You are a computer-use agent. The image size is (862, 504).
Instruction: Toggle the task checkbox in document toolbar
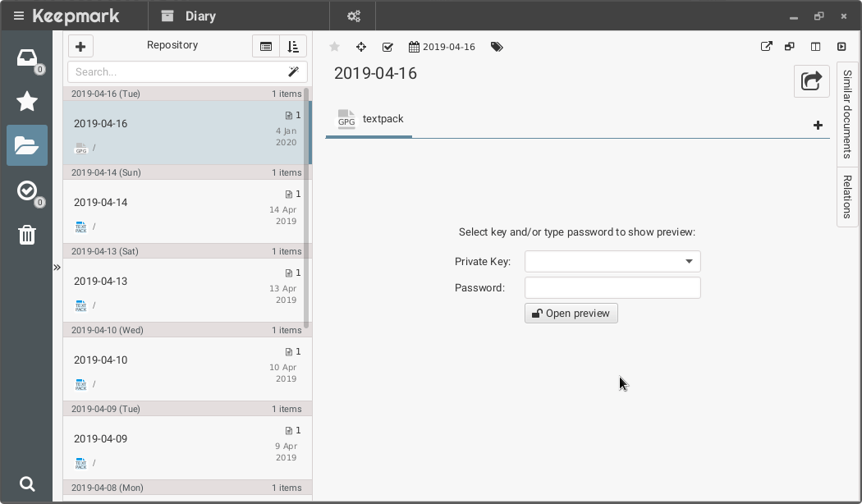pos(387,47)
